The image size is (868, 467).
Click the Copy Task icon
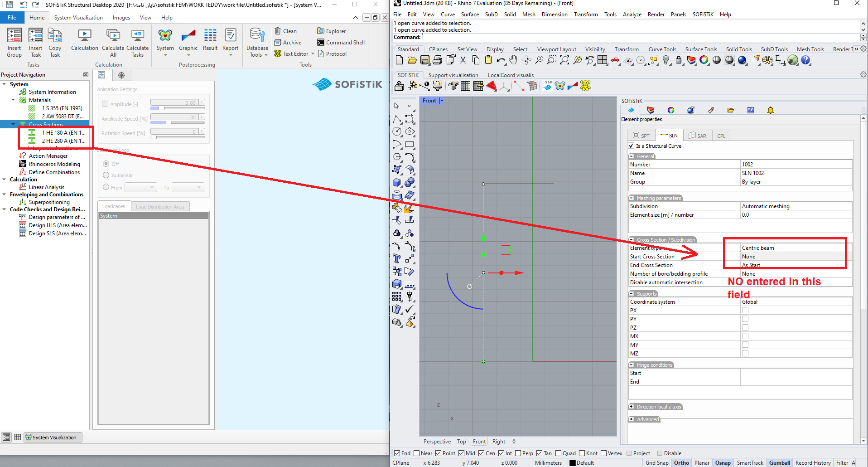pyautogui.click(x=55, y=43)
